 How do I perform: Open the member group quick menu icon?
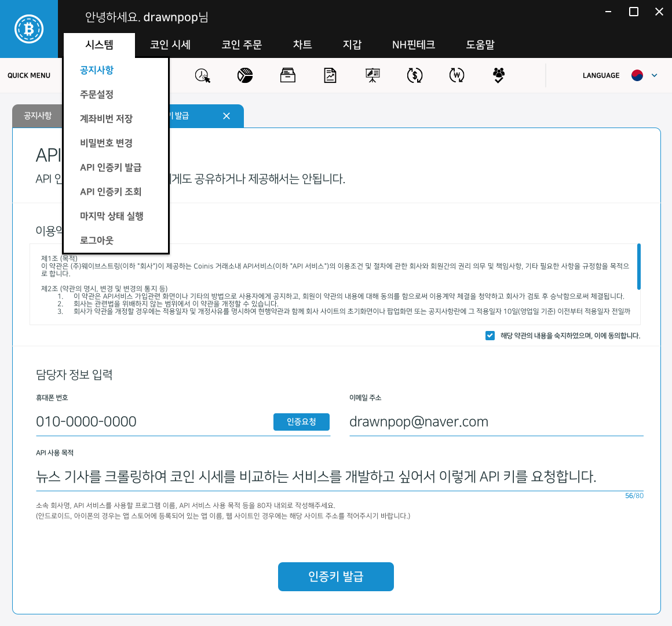pyautogui.click(x=498, y=75)
